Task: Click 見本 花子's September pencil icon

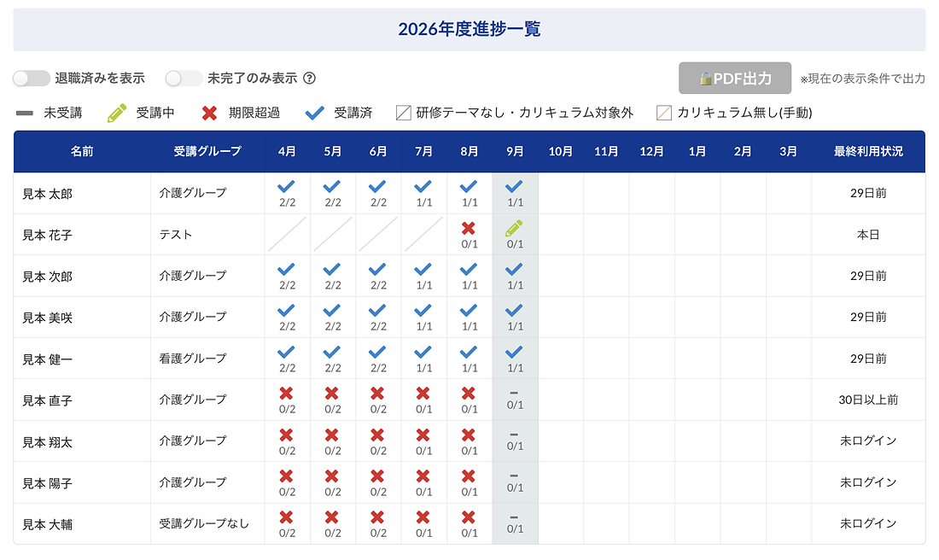Action: 514,228
